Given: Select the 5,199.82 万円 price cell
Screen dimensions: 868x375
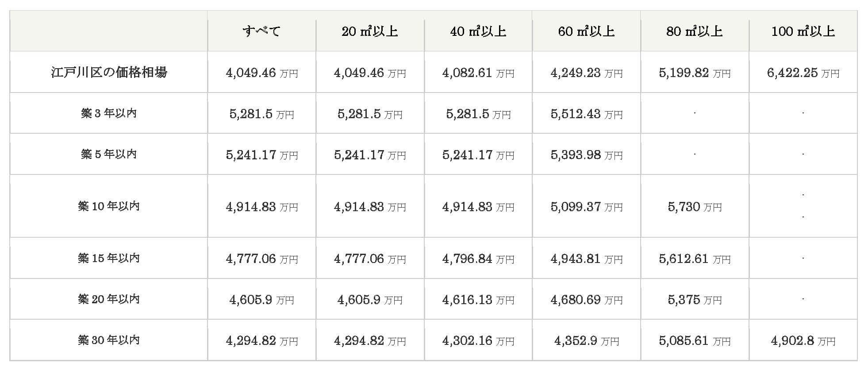Looking at the screenshot, I should click(695, 73).
